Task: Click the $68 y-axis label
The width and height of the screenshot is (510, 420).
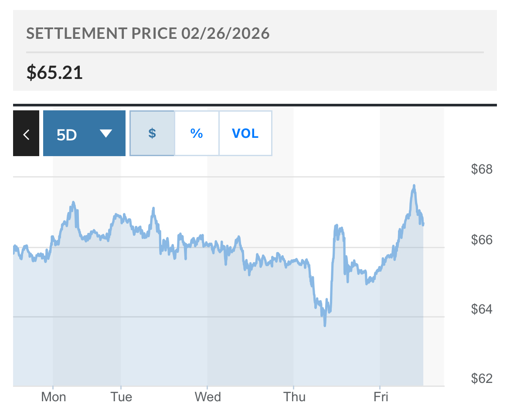Action: 482,169
